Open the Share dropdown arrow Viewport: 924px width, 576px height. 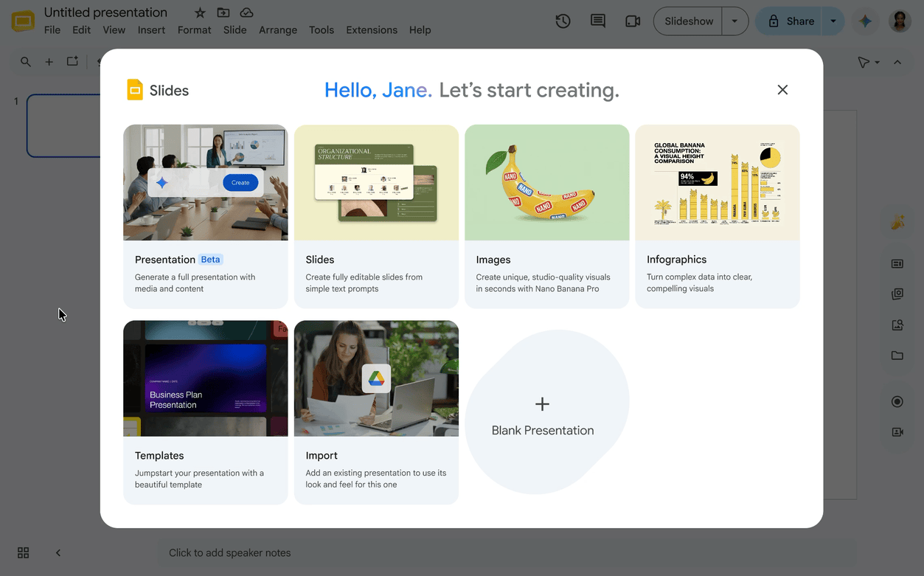click(833, 21)
